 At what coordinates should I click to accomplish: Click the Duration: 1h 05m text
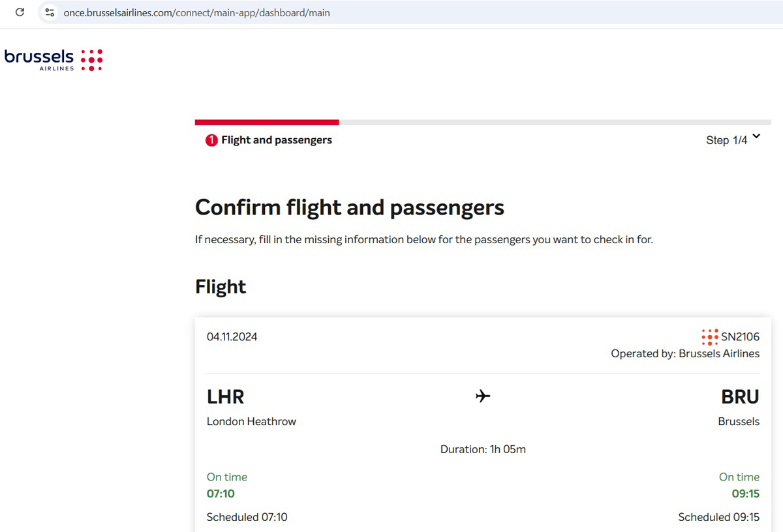(483, 449)
